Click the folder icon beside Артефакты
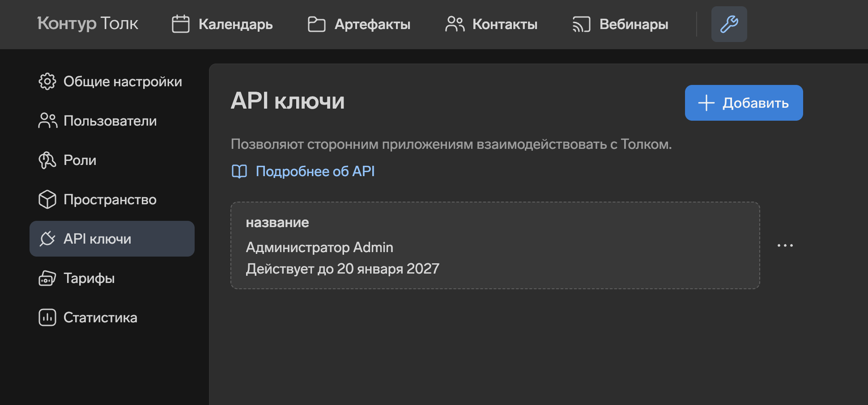Screen dimensions: 868x405 [317, 24]
